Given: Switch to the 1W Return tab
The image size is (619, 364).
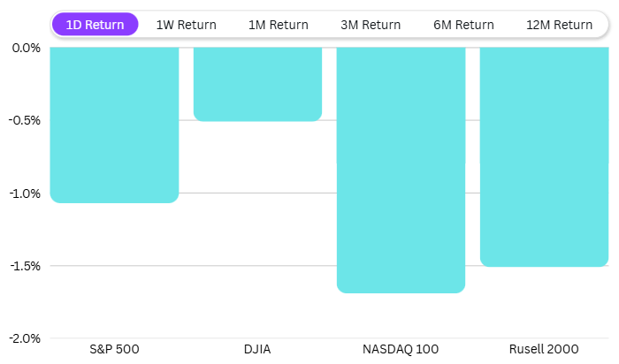Looking at the screenshot, I should 186,25.
